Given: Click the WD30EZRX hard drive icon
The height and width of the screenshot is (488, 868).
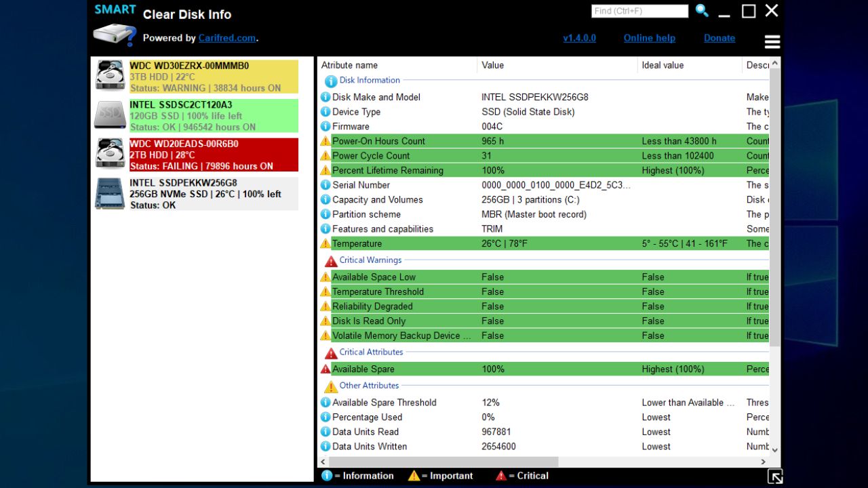Looking at the screenshot, I should tap(110, 76).
